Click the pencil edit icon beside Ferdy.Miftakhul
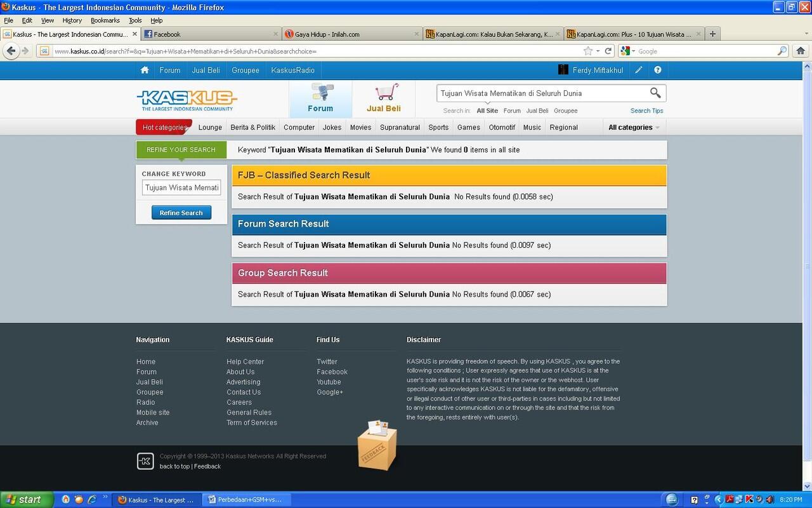The width and height of the screenshot is (812, 508). pos(639,70)
